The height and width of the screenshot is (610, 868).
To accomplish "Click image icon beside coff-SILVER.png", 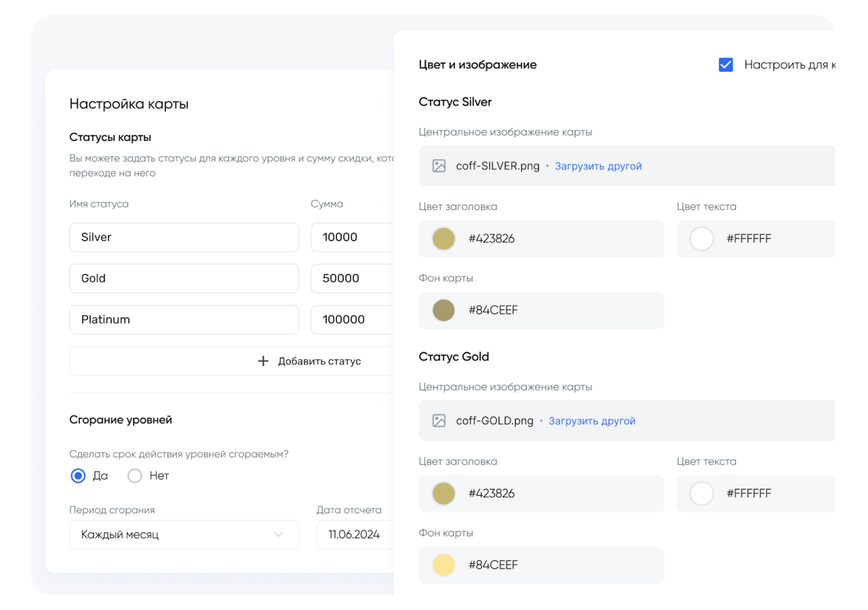I will [439, 166].
